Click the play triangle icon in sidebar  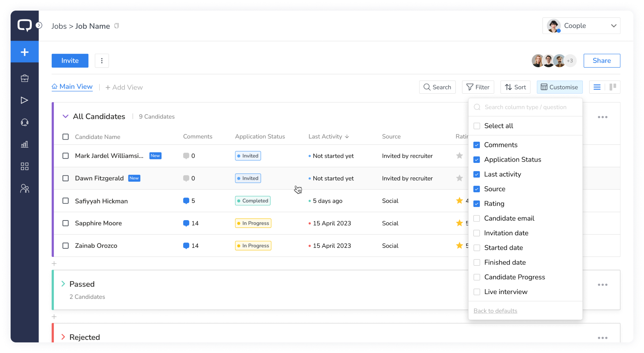[x=24, y=100]
